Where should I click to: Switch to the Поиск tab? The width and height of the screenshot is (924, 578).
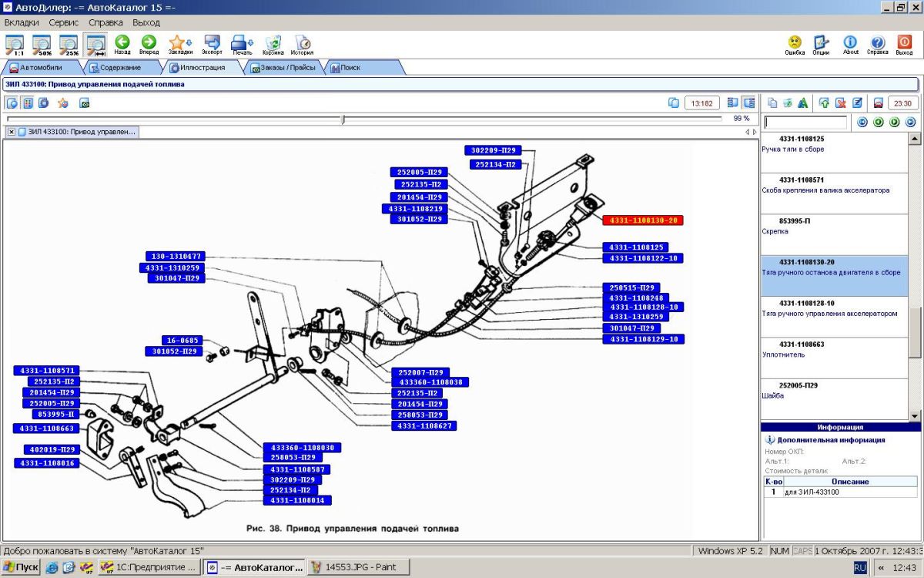363,68
